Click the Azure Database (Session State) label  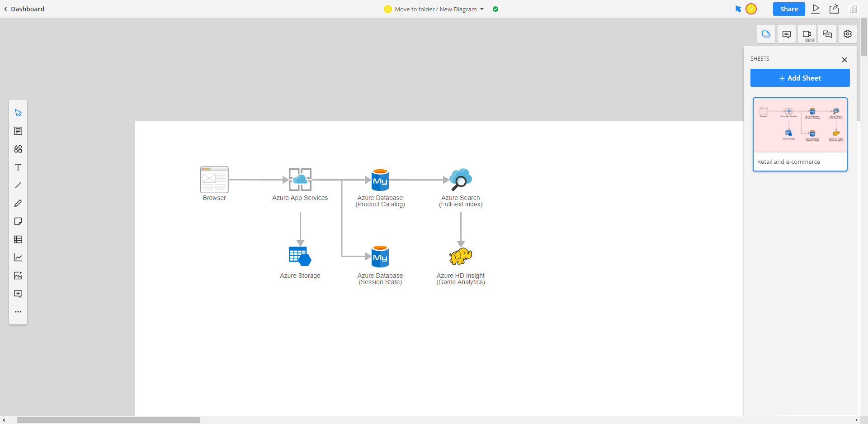pyautogui.click(x=380, y=279)
